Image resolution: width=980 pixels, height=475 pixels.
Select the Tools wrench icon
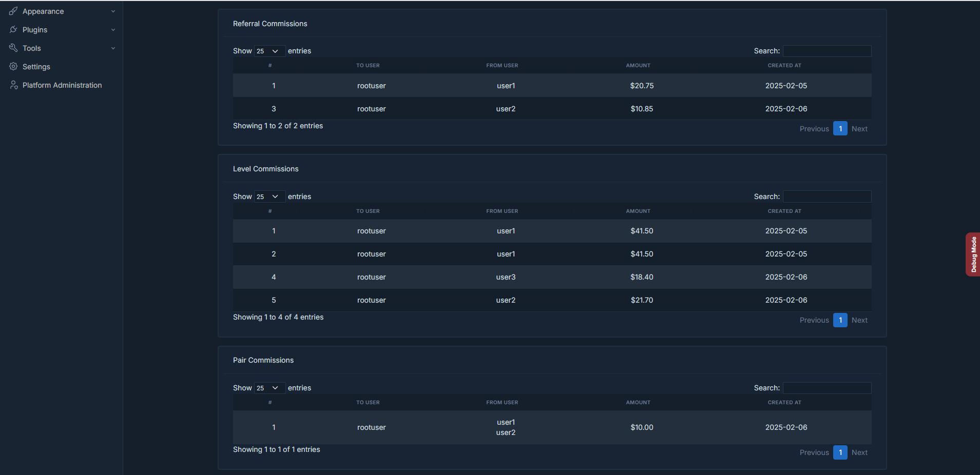[x=13, y=48]
